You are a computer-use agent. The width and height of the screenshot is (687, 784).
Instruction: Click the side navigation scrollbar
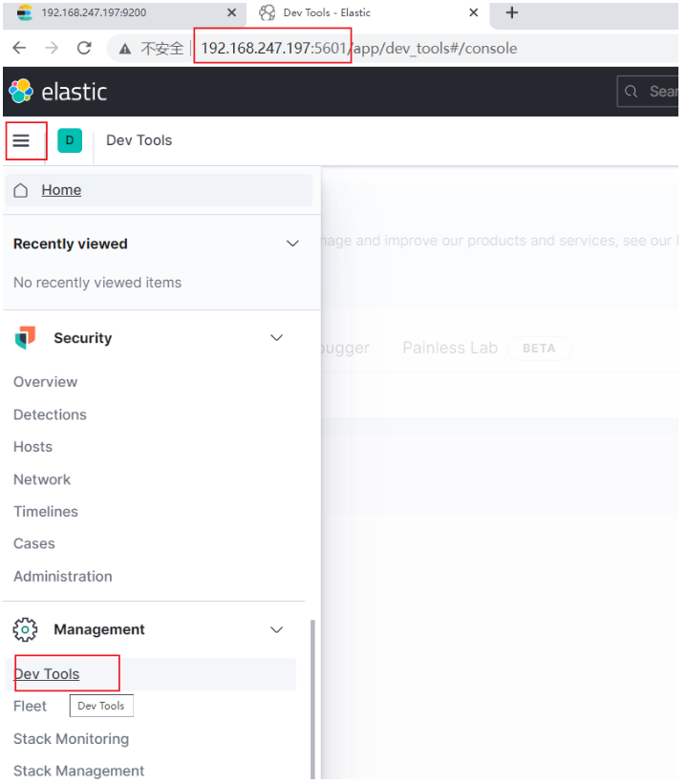coord(312,699)
